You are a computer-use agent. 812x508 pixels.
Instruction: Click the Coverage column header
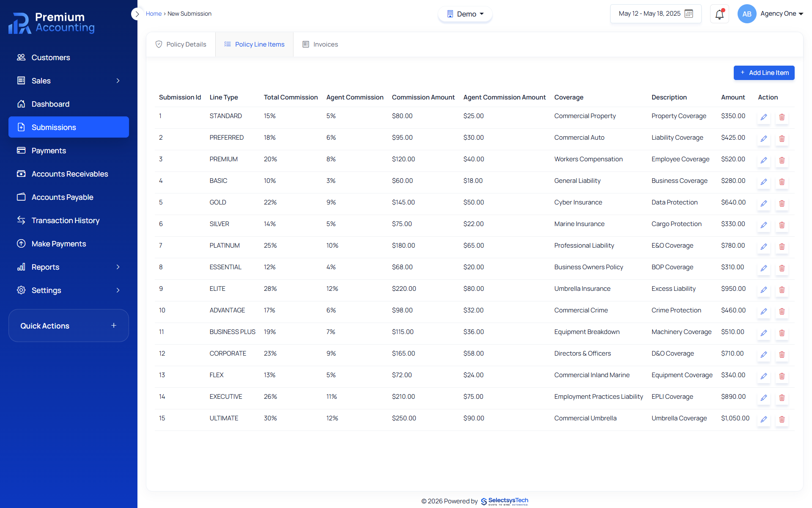(x=568, y=97)
